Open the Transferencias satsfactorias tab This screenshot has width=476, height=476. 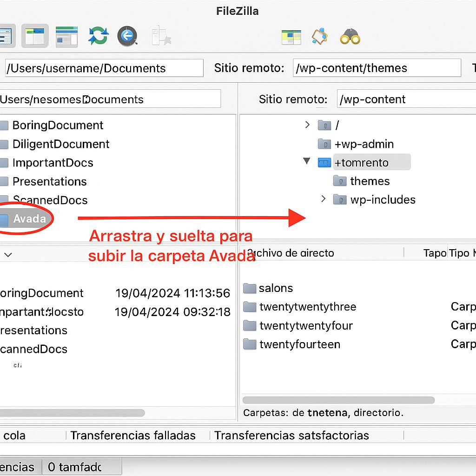(292, 436)
